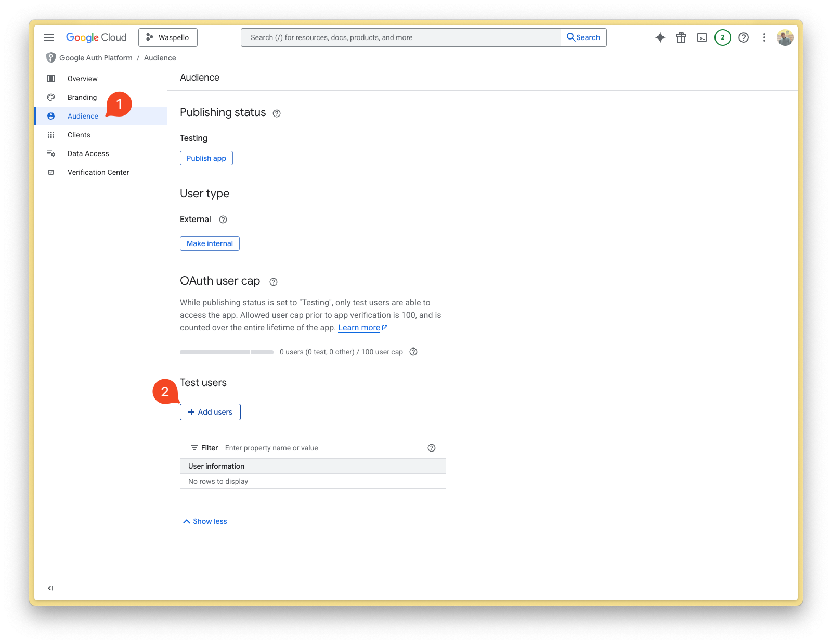
Task: Toggle the OAuth user cap help tooltip
Action: point(273,281)
